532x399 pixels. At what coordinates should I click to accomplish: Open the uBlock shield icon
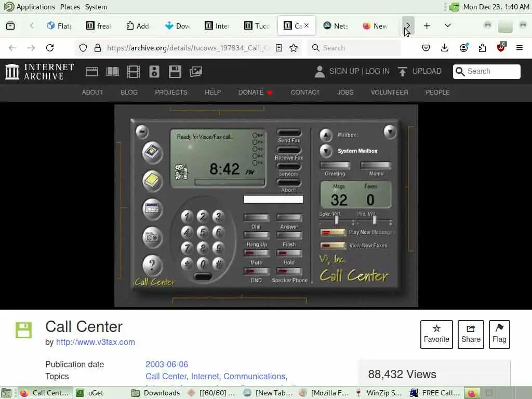point(501,47)
